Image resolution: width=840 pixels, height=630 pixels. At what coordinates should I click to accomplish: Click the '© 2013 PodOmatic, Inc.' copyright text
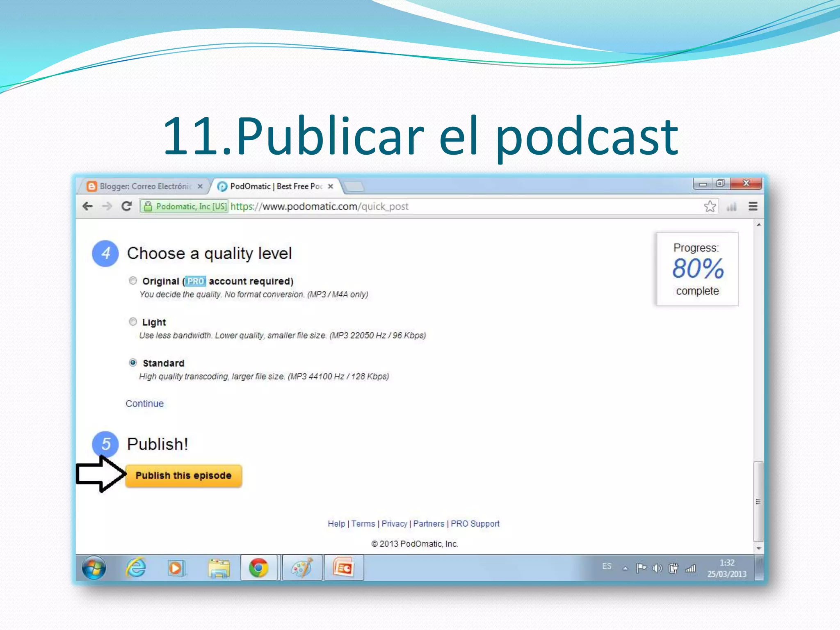point(415,544)
